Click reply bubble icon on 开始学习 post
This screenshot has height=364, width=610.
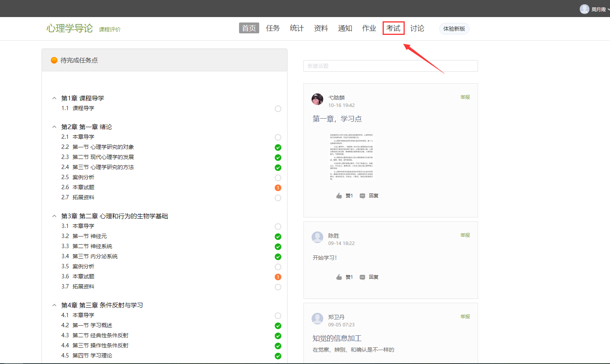362,277
